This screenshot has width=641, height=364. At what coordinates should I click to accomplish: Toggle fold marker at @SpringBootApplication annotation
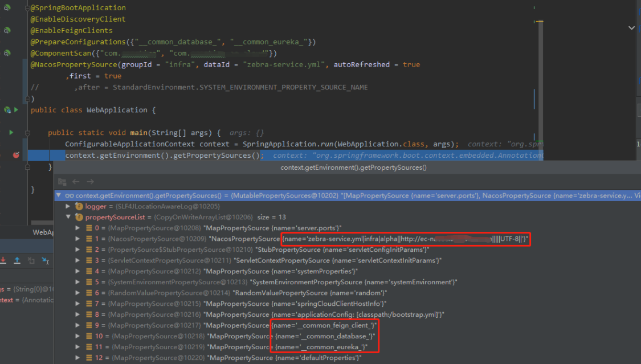27,8
